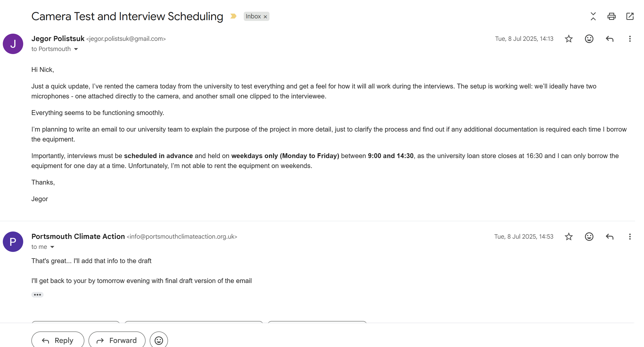The height and width of the screenshot is (347, 644).
Task: Star Jegor Polistsuk's message
Action: (569, 39)
